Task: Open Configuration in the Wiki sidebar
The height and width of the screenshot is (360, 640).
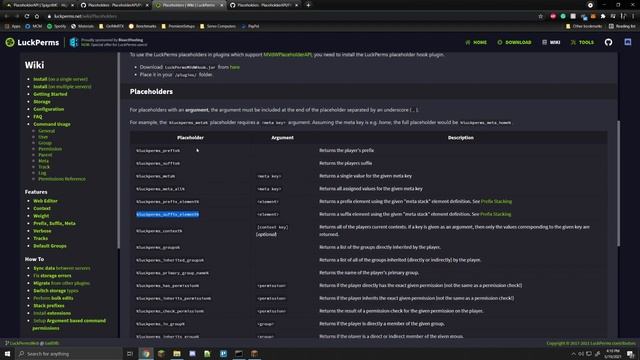Action: coord(49,109)
